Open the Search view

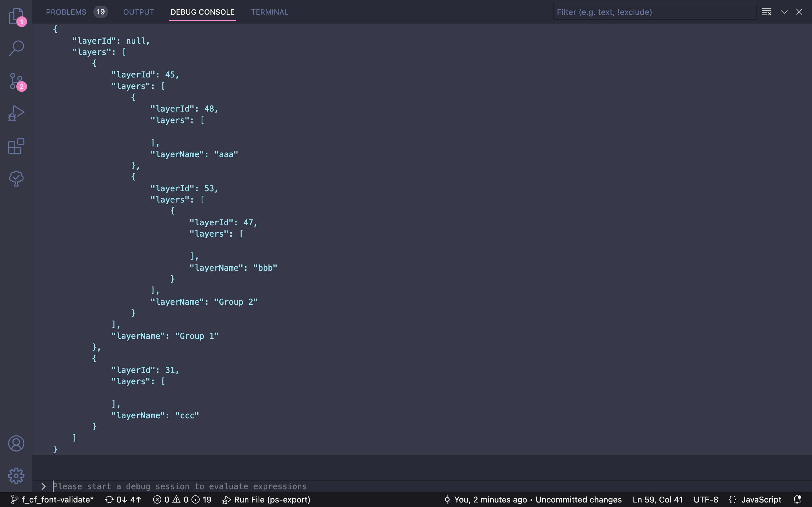click(16, 48)
